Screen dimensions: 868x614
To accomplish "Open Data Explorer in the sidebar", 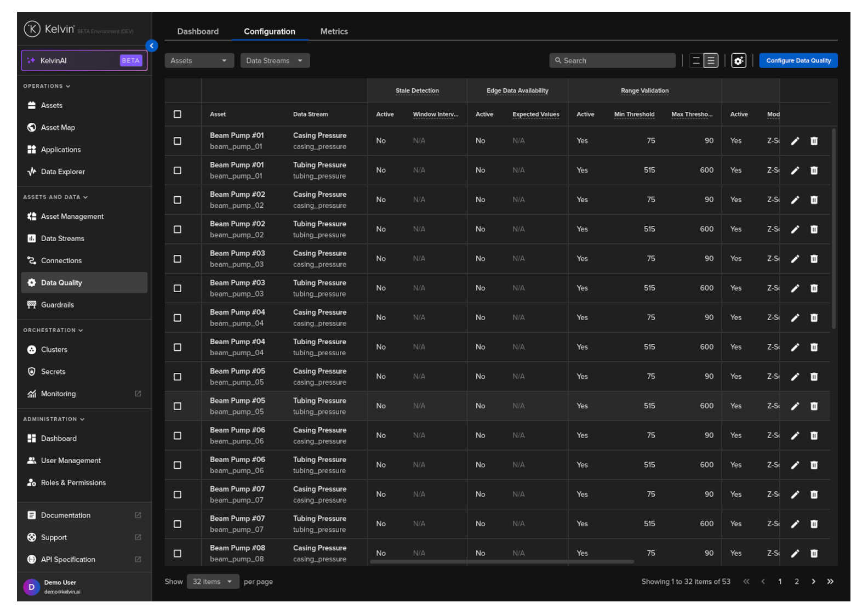I will point(62,172).
